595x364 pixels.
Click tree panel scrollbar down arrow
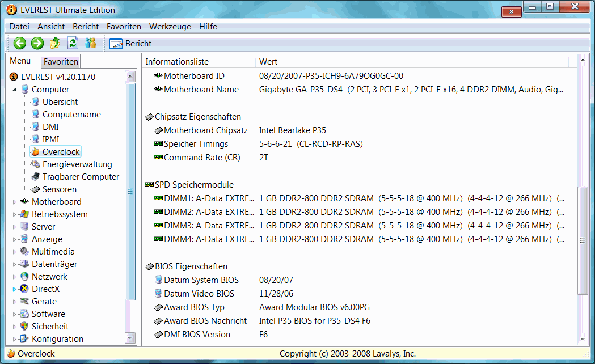click(130, 337)
